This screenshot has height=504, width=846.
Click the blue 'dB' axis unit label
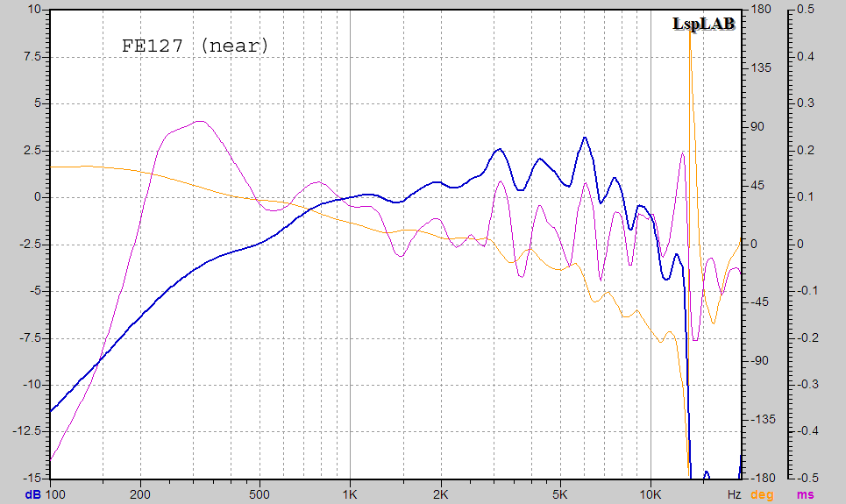33,494
